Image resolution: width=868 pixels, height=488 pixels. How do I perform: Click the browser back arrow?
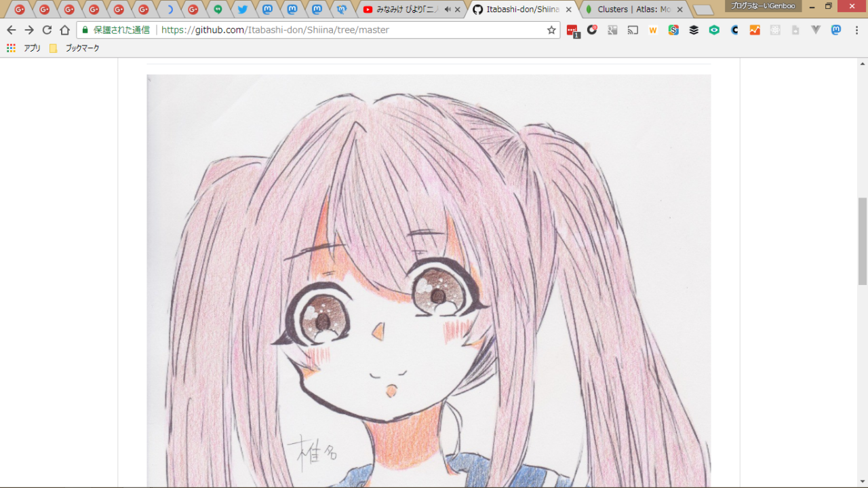pyautogui.click(x=11, y=30)
